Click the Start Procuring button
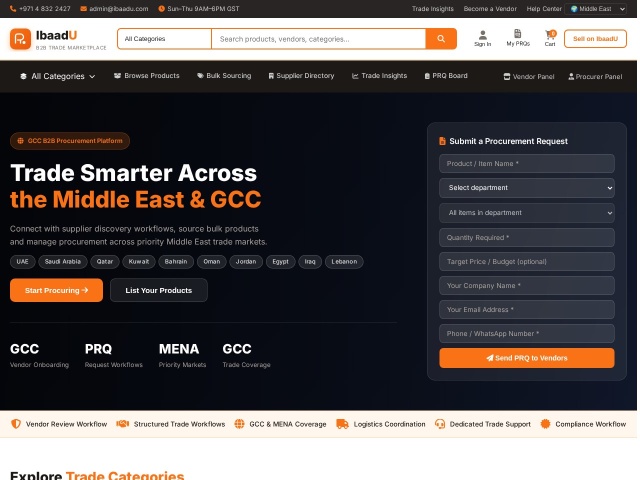Viewport: 640px width, 480px height. (56, 290)
